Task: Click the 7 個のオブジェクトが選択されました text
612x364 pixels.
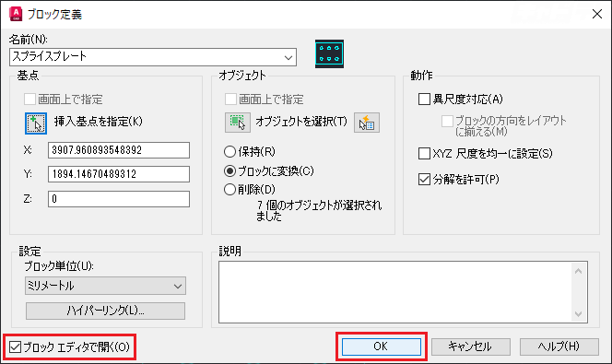Action: (319, 211)
